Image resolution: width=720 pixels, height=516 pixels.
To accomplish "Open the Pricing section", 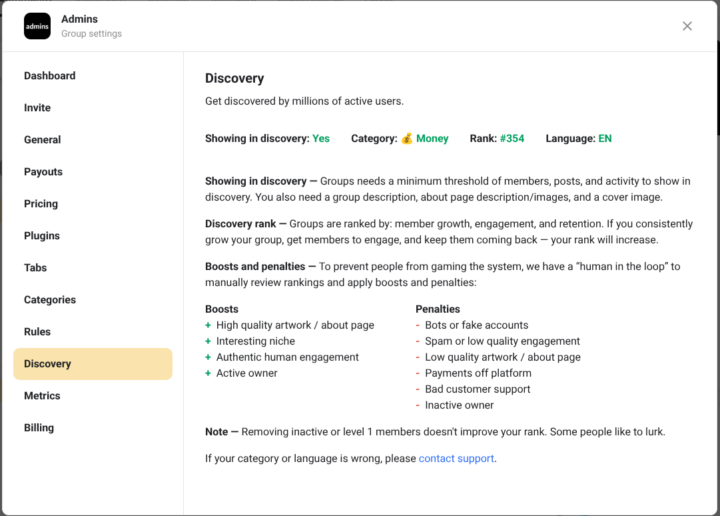I will pos(41,204).
